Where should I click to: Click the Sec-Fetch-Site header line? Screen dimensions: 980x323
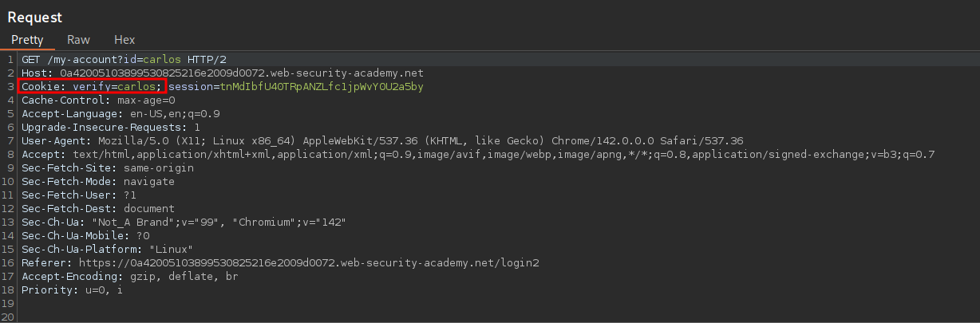(x=108, y=168)
